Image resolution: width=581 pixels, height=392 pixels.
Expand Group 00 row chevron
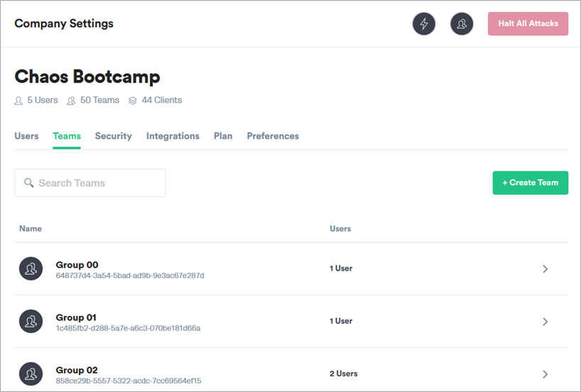click(x=545, y=268)
